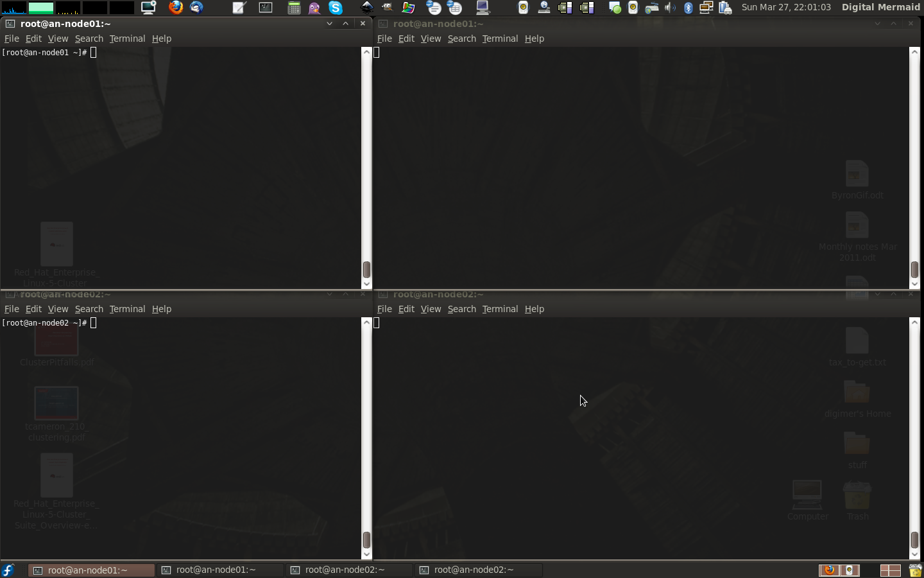Switch to third taskbar window root@an-node02
The height and width of the screenshot is (578, 924).
click(345, 570)
